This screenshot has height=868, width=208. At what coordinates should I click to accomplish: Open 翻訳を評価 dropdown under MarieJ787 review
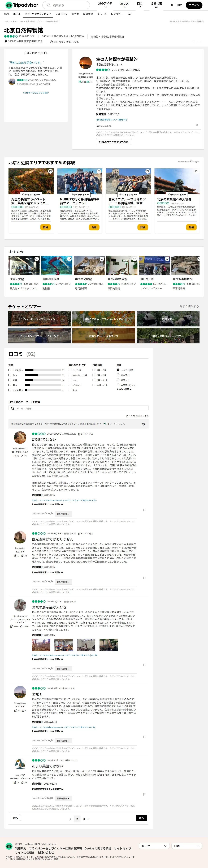63,799
